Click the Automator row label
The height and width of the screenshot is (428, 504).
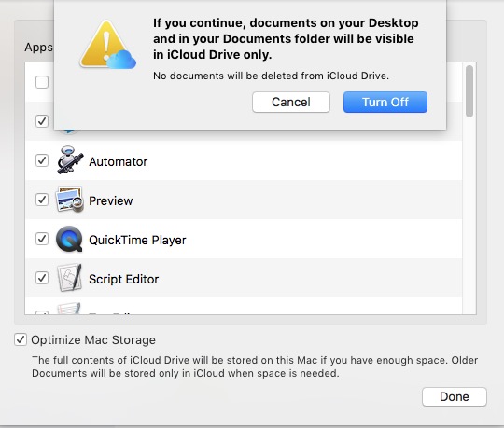click(x=118, y=161)
